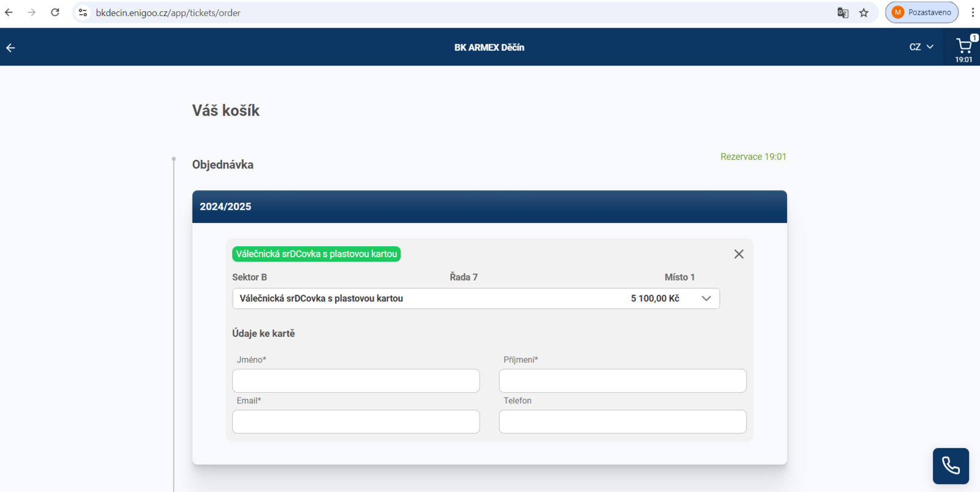View site information icon in address bar
Image resolution: width=980 pixels, height=492 pixels.
coord(83,12)
